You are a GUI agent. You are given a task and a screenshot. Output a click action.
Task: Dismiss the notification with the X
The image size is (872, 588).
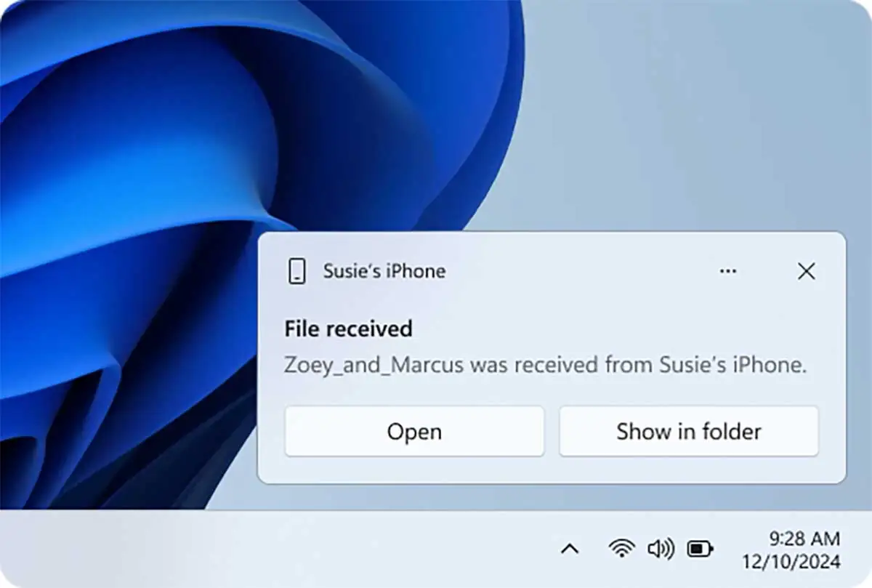pyautogui.click(x=806, y=271)
